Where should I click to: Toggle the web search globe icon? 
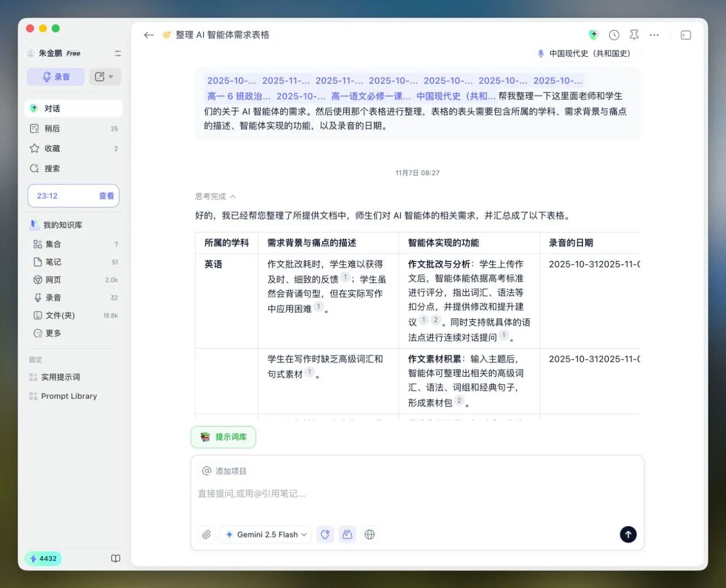(370, 534)
